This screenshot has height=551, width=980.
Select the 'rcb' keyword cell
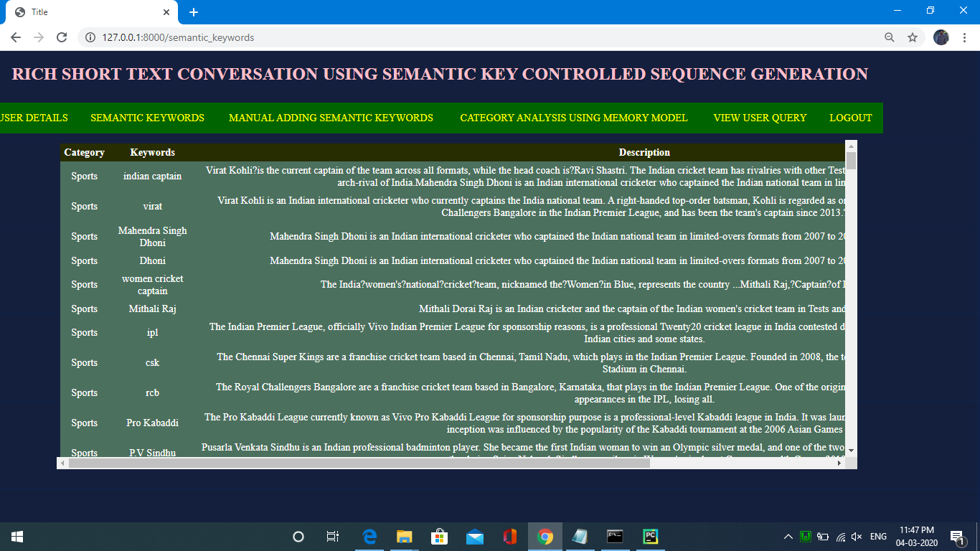(x=152, y=392)
